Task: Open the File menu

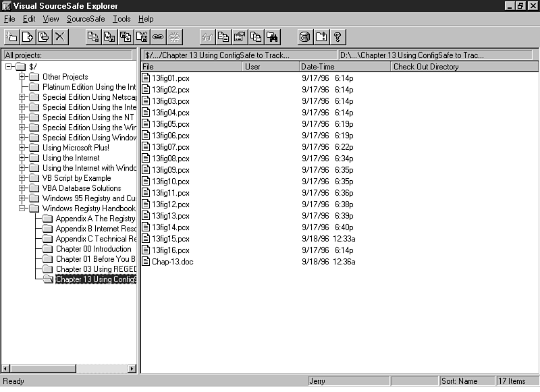Action: [x=9, y=19]
